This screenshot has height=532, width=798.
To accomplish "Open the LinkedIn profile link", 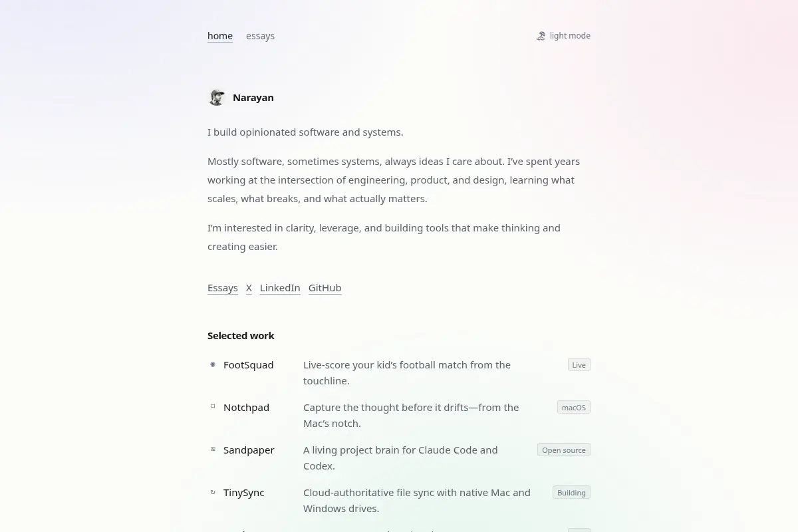I will tap(280, 288).
